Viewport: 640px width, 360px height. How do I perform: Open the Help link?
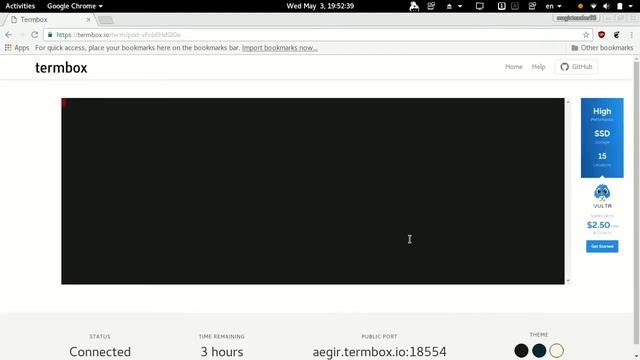[538, 67]
